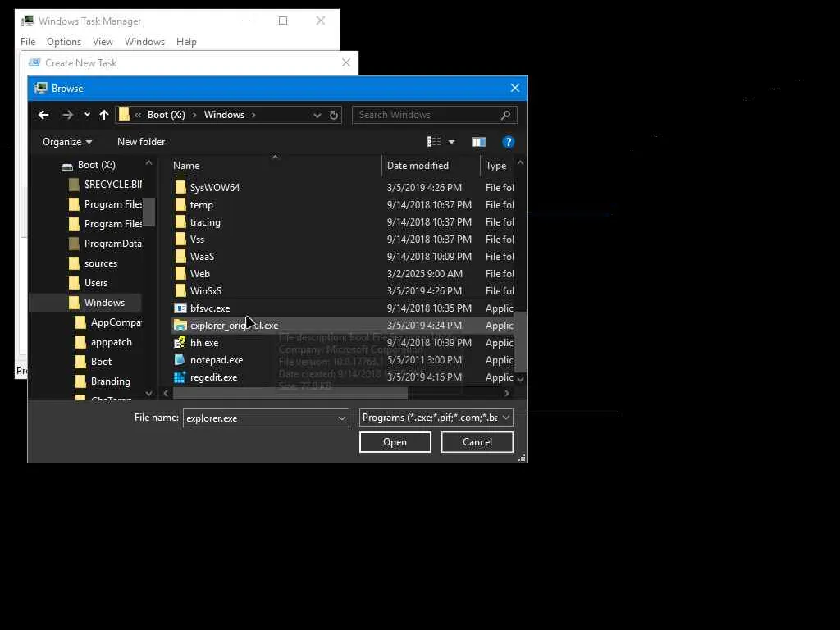Image resolution: width=840 pixels, height=630 pixels.
Task: Click Windows breadcrumb in address bar
Action: pos(224,115)
